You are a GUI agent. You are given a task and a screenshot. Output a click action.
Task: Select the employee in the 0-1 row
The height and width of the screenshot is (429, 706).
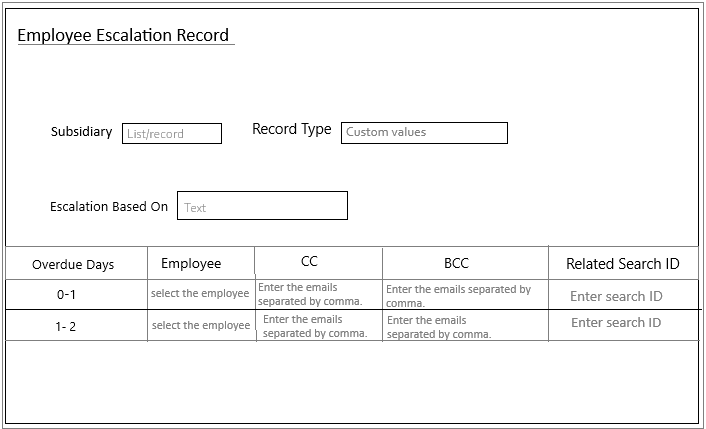[200, 294]
